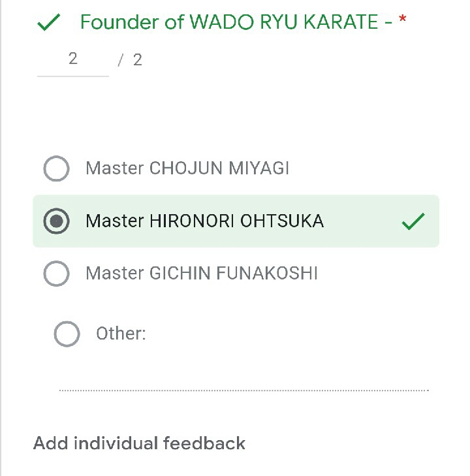Select the Other radio button
This screenshot has width=470, height=476.
[x=67, y=334]
